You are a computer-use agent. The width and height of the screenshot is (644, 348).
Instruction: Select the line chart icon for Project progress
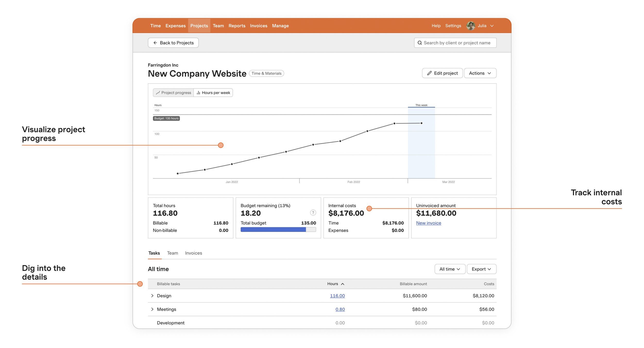tap(158, 93)
